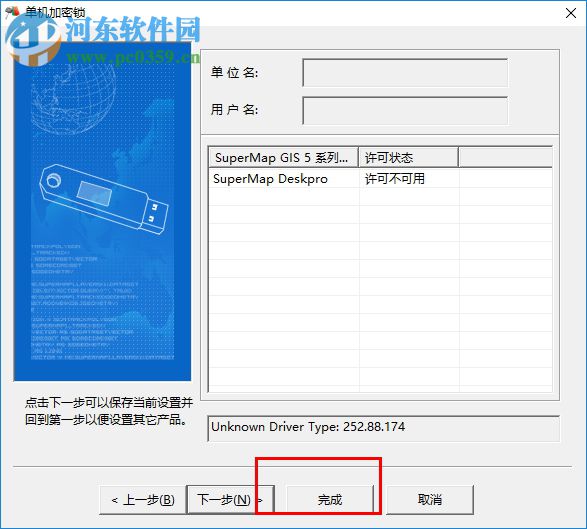The image size is (587, 529).
Task: Click the 许可状态 column header
Action: tap(408, 158)
